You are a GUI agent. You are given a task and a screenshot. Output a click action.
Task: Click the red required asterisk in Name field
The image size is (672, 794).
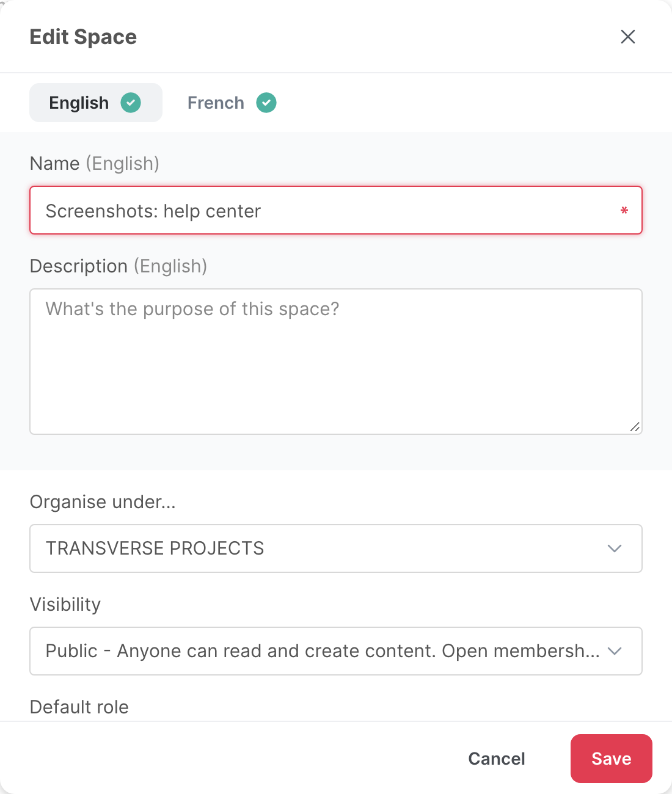pyautogui.click(x=624, y=211)
